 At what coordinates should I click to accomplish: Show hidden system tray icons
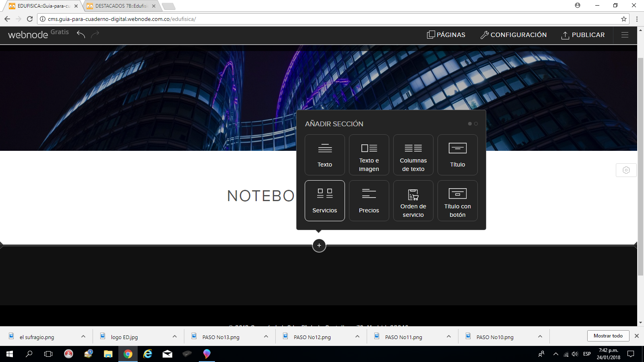point(556,354)
